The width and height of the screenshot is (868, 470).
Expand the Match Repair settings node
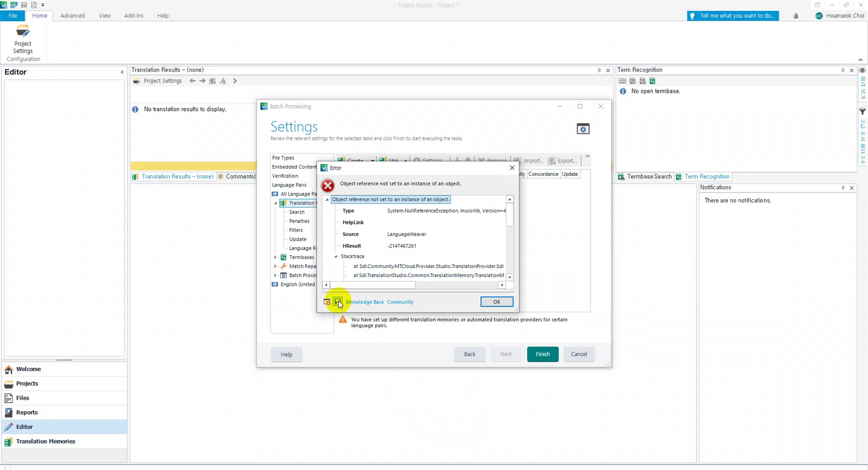coord(276,266)
